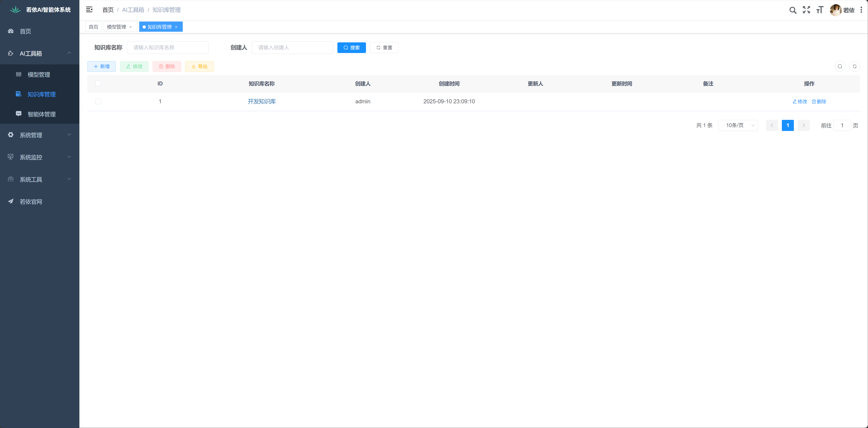Switch to the 首页 tab
The width and height of the screenshot is (868, 428).
(x=93, y=27)
